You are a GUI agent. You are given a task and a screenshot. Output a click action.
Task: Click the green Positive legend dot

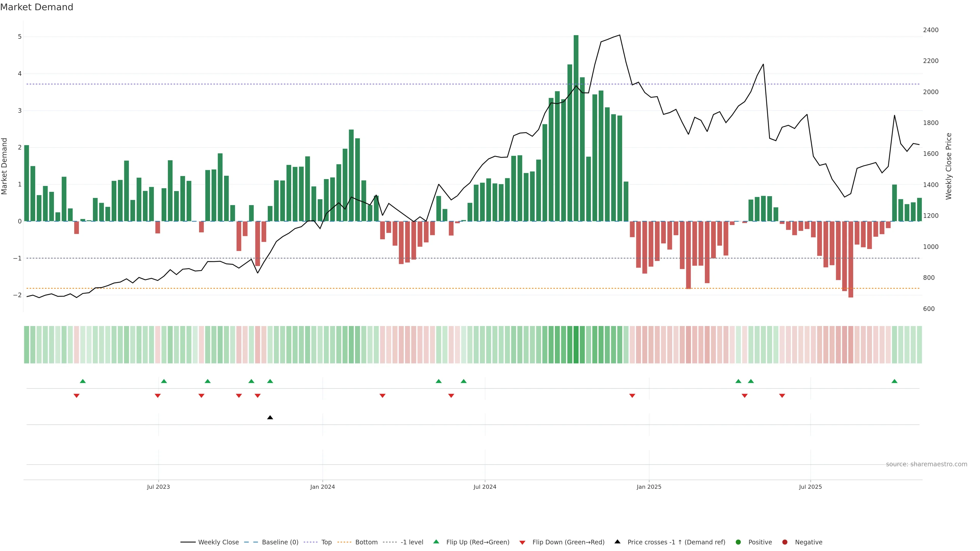[738, 542]
